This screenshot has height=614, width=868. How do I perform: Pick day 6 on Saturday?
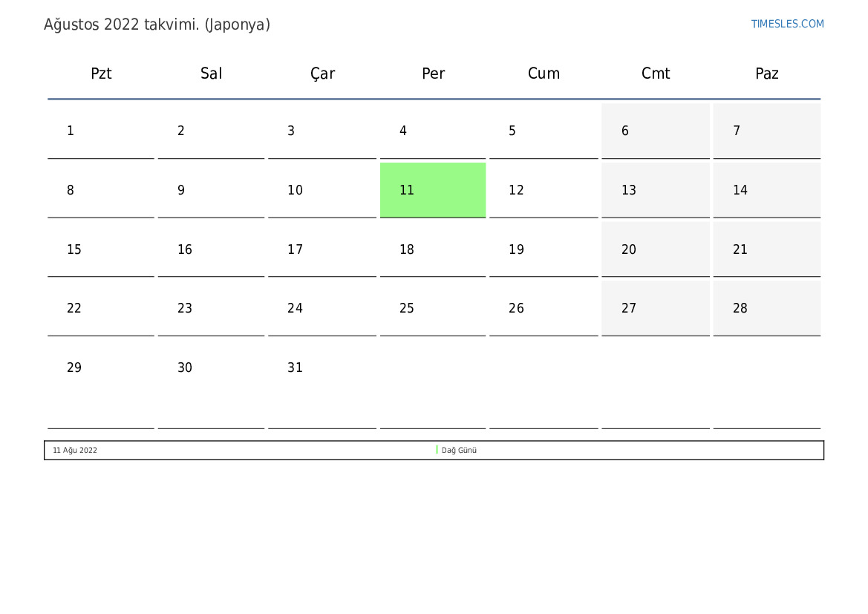point(656,131)
